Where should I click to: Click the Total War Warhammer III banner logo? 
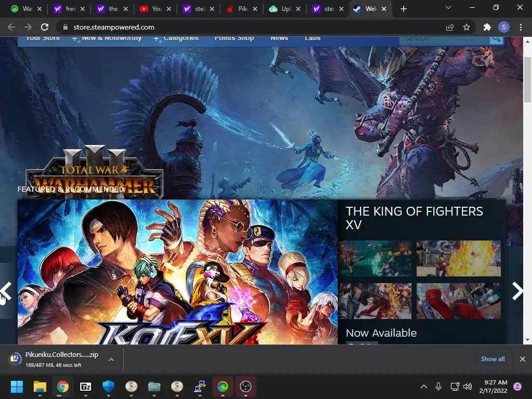click(x=95, y=171)
